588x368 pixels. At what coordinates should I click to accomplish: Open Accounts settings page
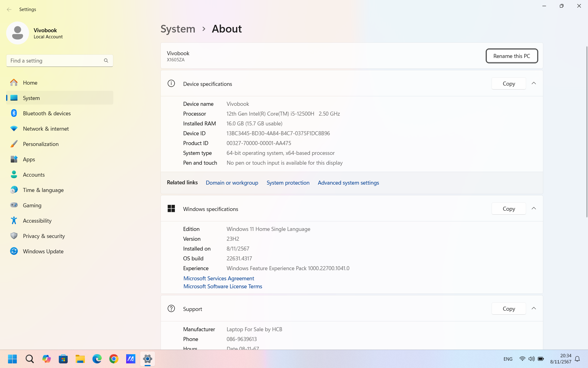click(60, 174)
